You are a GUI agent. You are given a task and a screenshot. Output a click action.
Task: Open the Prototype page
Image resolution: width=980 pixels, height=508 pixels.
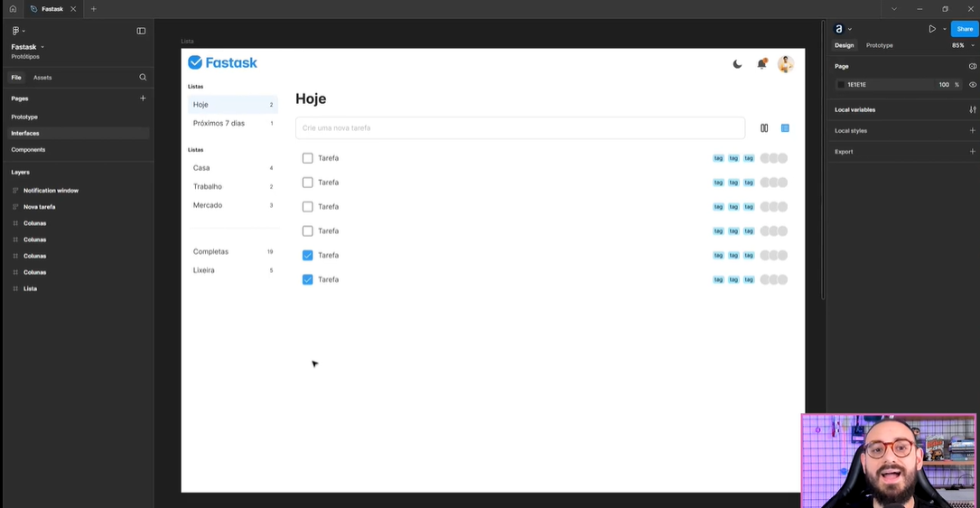[24, 117]
